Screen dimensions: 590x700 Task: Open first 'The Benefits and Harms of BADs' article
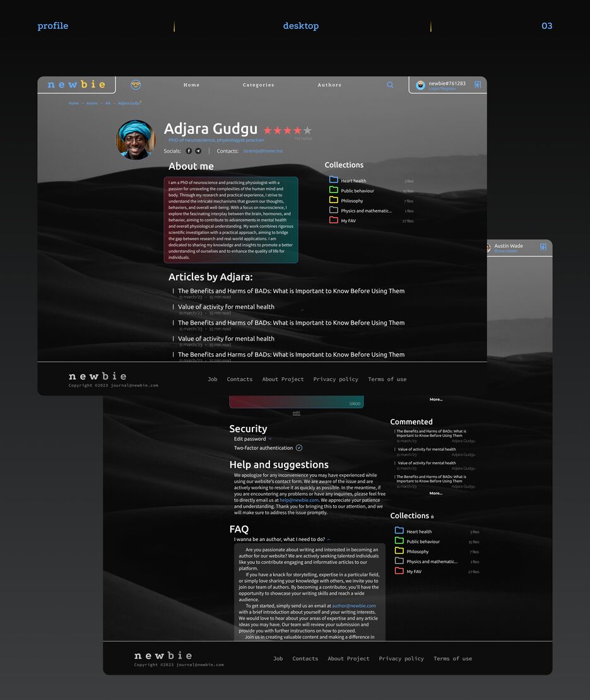291,291
